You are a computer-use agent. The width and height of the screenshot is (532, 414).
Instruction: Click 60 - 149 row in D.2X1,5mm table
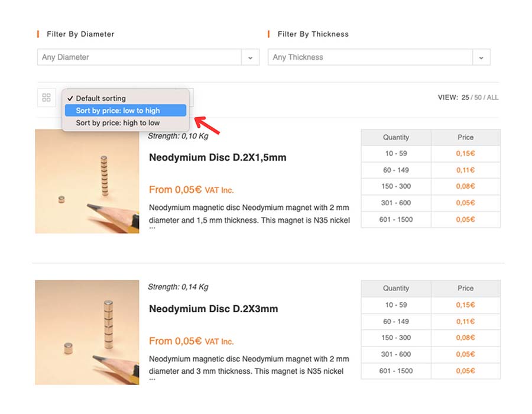click(431, 170)
